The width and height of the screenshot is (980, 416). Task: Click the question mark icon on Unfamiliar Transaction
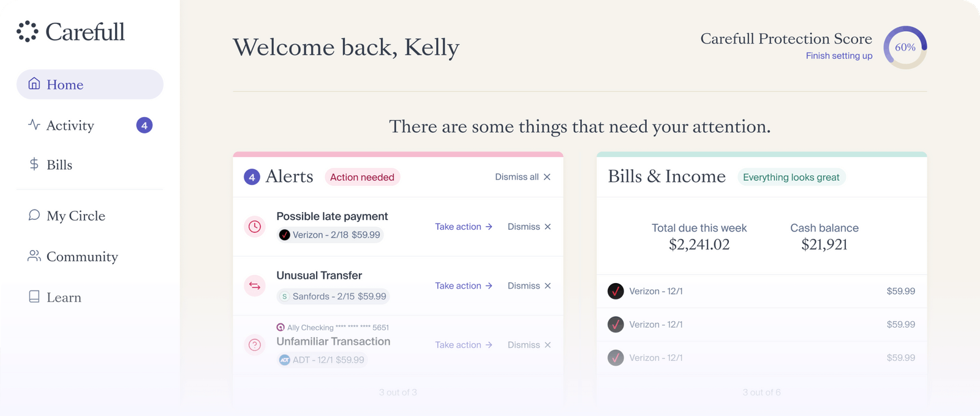click(x=254, y=345)
